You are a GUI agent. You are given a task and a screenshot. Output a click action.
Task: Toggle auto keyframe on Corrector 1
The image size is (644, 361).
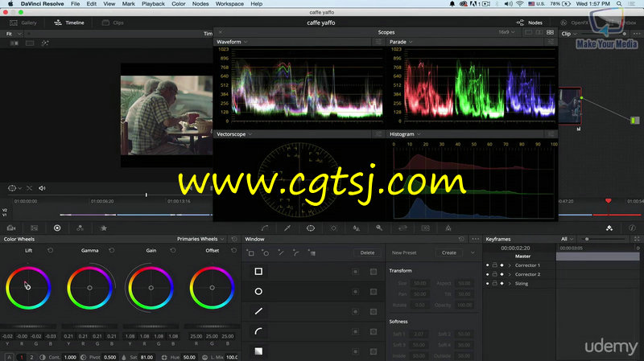click(502, 265)
